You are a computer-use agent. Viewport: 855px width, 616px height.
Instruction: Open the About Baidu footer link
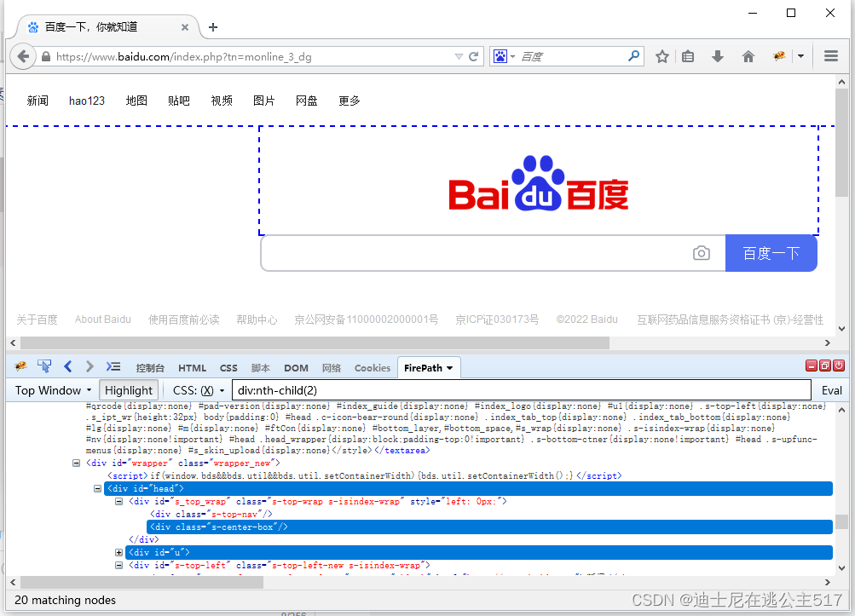click(102, 320)
